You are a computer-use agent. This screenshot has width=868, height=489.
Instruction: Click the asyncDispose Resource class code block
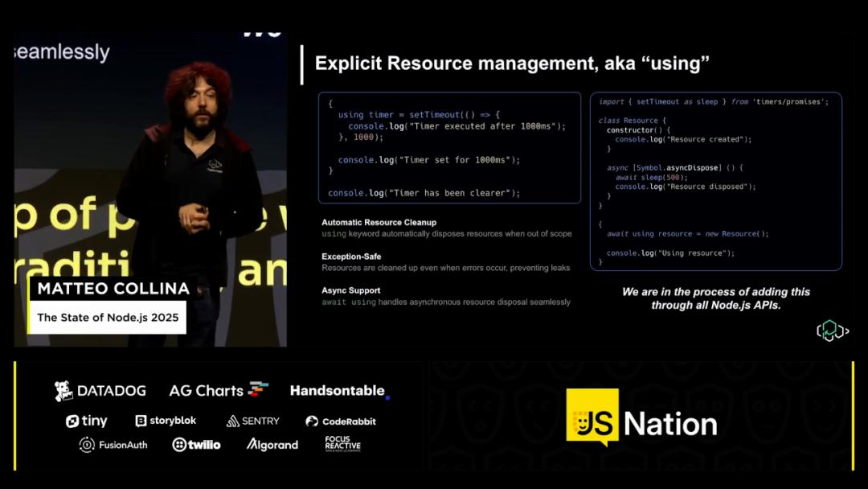tap(715, 181)
